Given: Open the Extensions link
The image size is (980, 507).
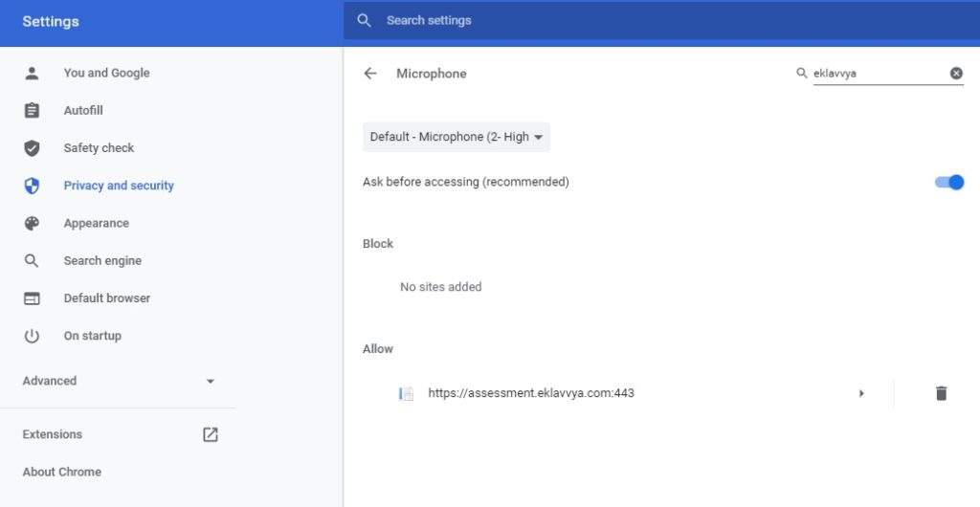Looking at the screenshot, I should [53, 434].
